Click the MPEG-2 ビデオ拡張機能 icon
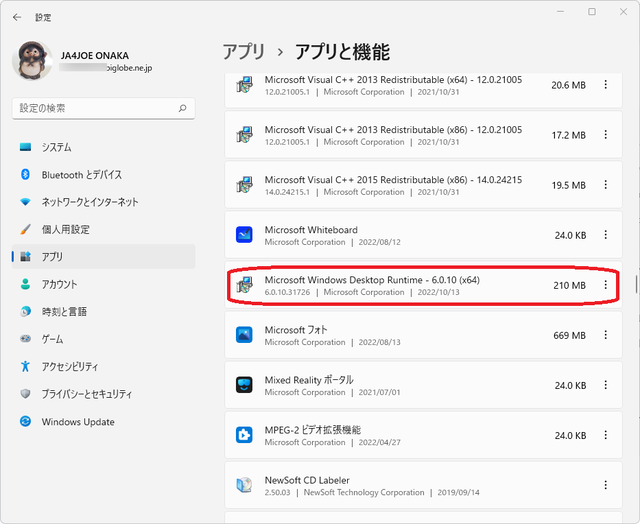This screenshot has height=524, width=640. pos(244,435)
